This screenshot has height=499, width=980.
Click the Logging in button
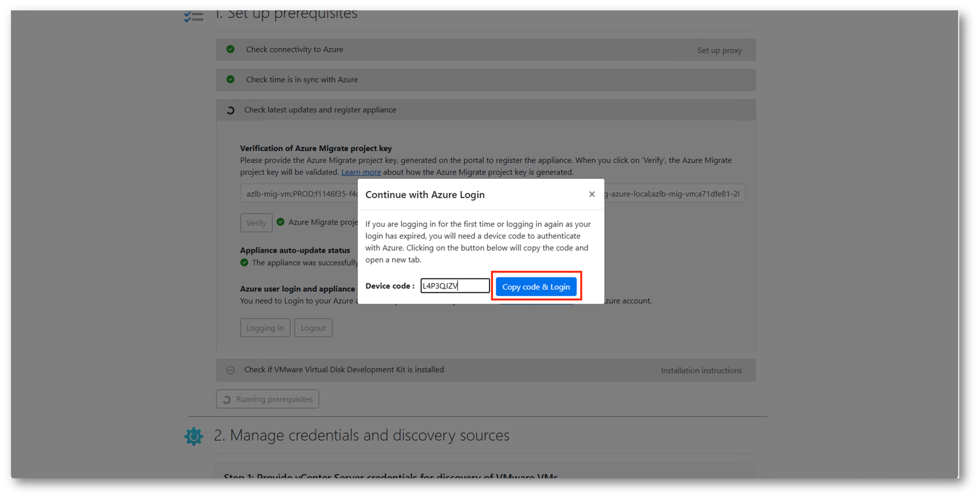tap(265, 328)
